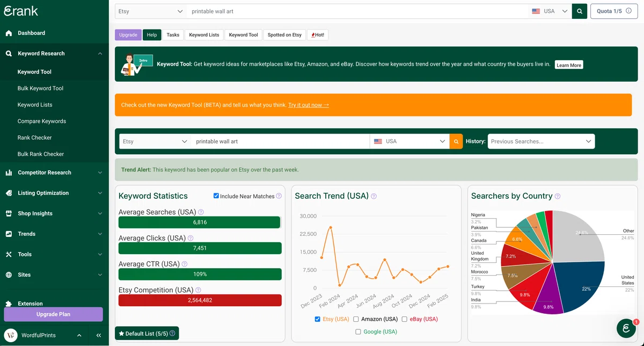This screenshot has width=644, height=346.
Task: Open top bar USA country dropdown
Action: [x=550, y=11]
